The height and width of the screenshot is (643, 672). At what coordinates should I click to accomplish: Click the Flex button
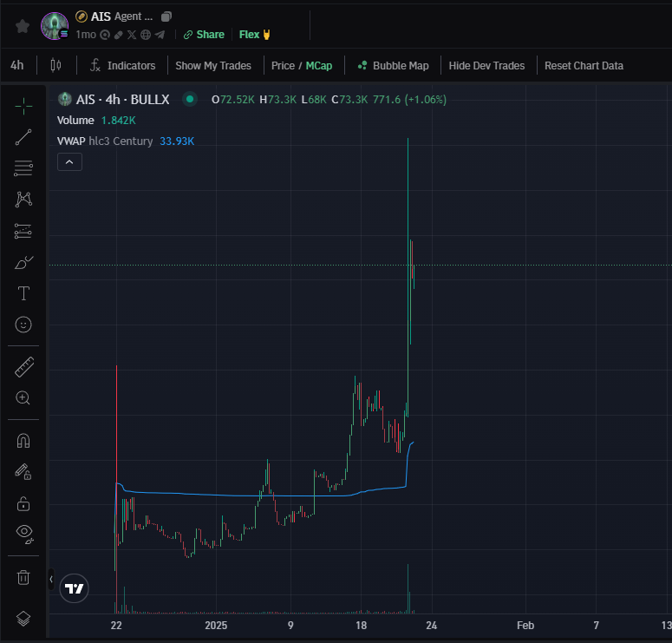254,35
